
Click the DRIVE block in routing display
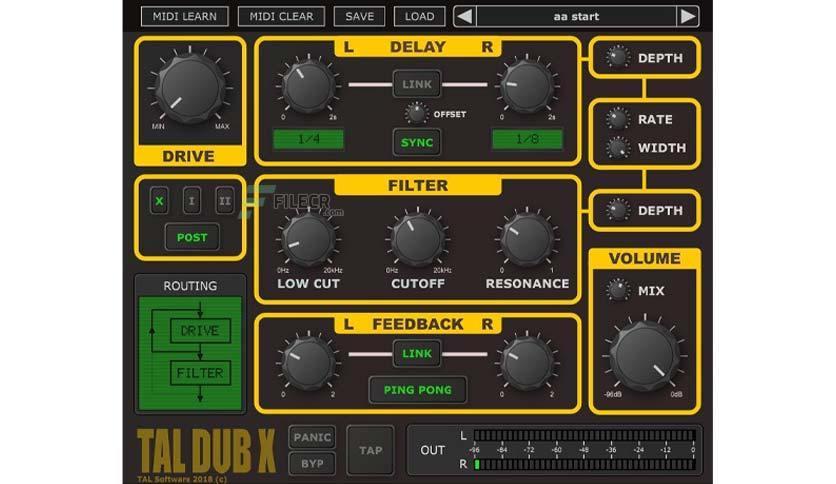click(x=200, y=330)
